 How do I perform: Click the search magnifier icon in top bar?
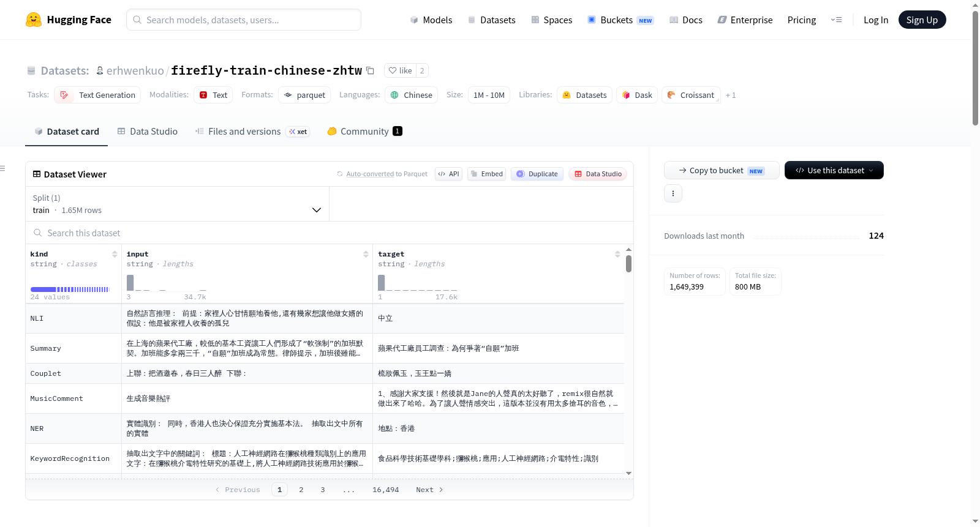click(x=138, y=20)
